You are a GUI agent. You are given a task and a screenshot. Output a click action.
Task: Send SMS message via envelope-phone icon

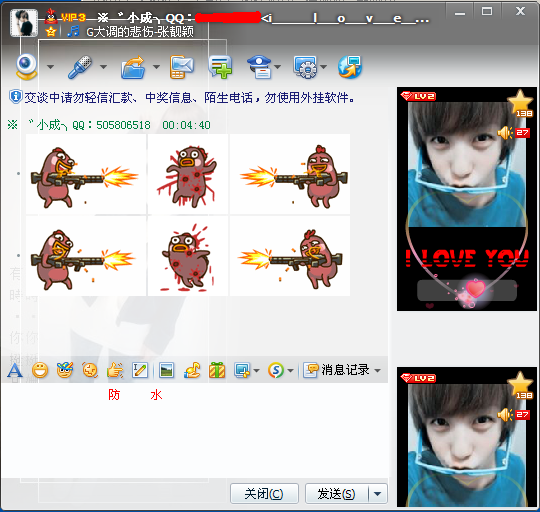coord(182,67)
